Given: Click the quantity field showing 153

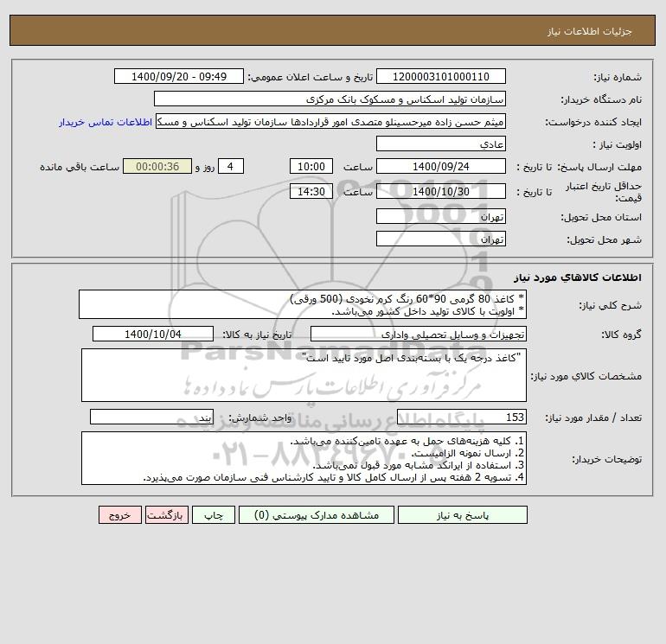Looking at the screenshot, I should coord(462,417).
